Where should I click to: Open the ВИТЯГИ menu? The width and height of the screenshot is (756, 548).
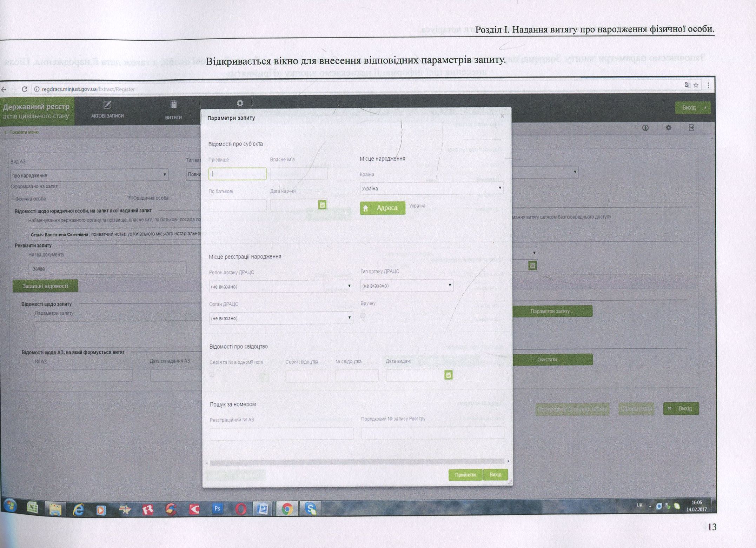(173, 111)
